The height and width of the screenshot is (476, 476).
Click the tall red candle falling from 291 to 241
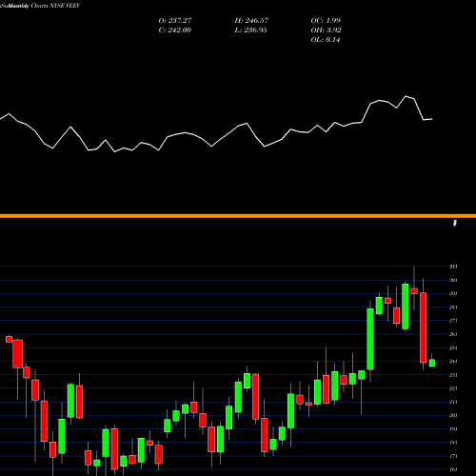pyautogui.click(x=423, y=327)
